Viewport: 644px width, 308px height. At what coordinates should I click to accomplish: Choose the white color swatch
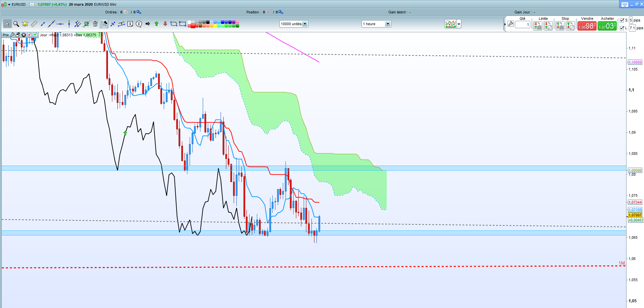pos(189,22)
